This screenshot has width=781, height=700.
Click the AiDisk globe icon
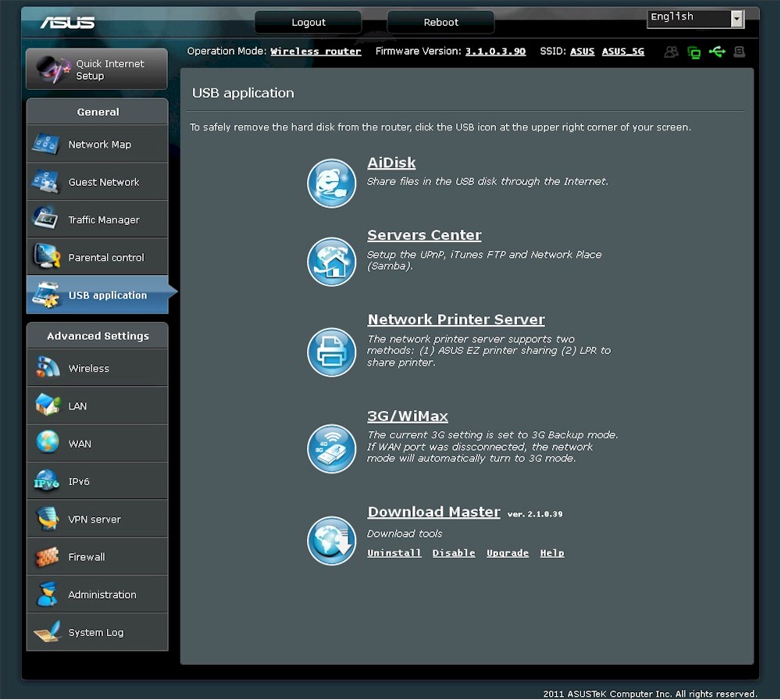point(331,183)
